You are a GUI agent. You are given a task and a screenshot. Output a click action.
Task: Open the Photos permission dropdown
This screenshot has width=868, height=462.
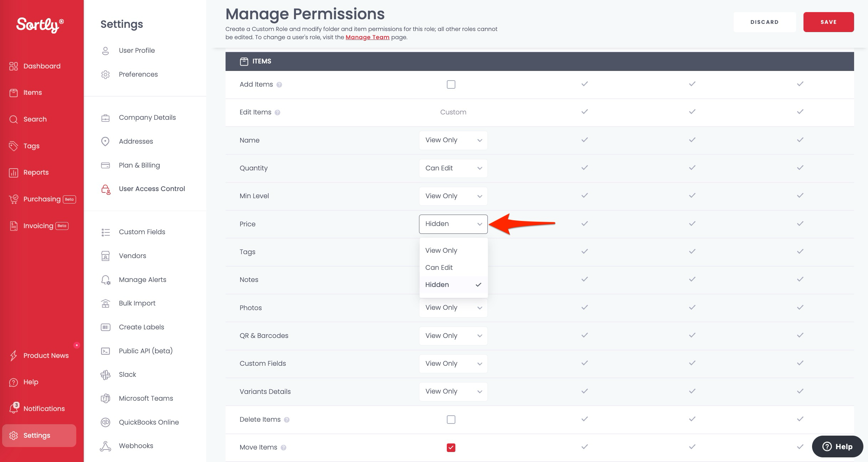point(453,307)
